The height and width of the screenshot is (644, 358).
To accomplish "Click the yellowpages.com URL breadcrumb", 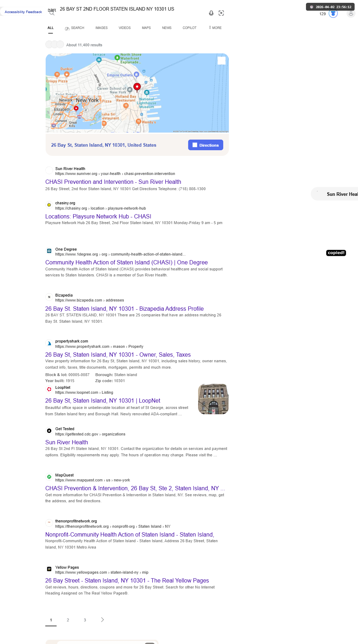I will [x=102, y=572].
